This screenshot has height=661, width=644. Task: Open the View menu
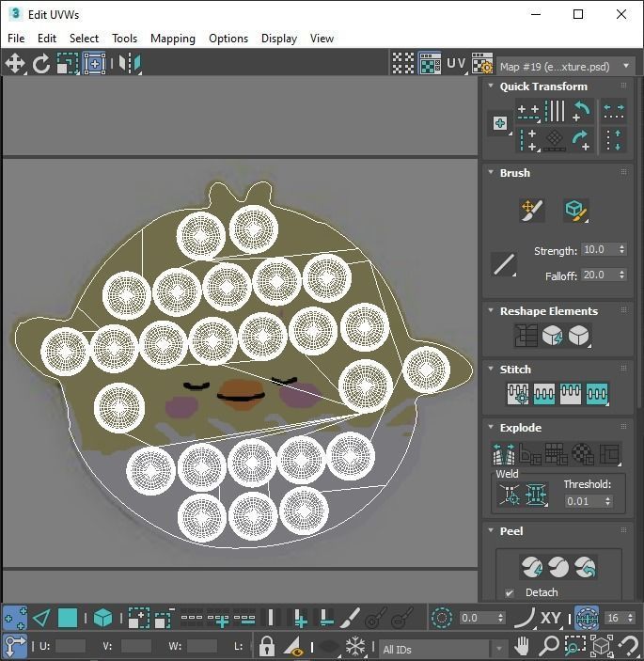pyautogui.click(x=322, y=39)
